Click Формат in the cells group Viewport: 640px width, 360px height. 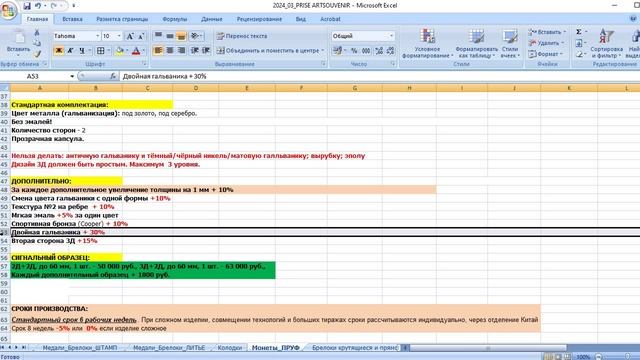pyautogui.click(x=546, y=54)
